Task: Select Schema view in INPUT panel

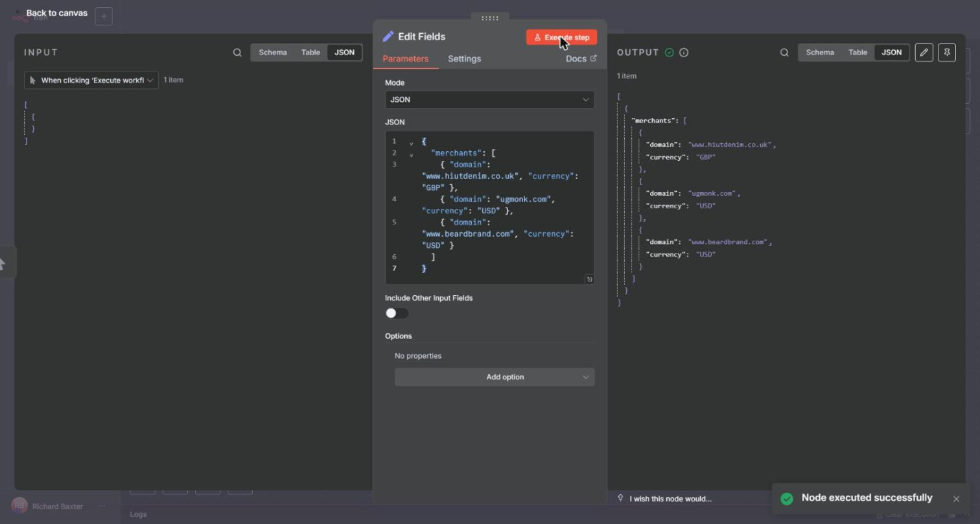Action: coord(273,53)
